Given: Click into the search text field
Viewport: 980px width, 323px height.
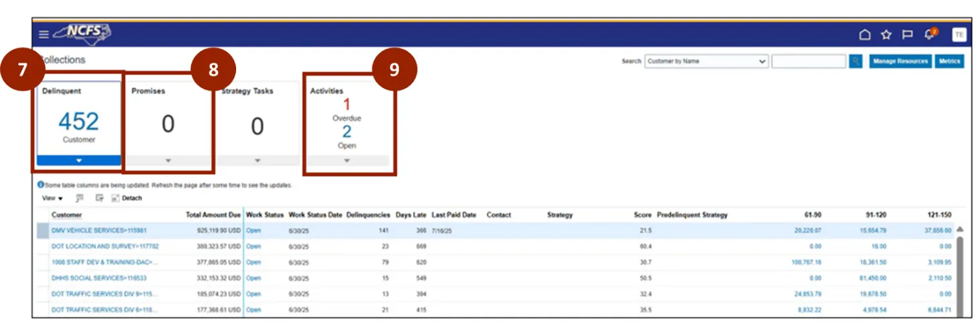Looking at the screenshot, I should coord(808,61).
